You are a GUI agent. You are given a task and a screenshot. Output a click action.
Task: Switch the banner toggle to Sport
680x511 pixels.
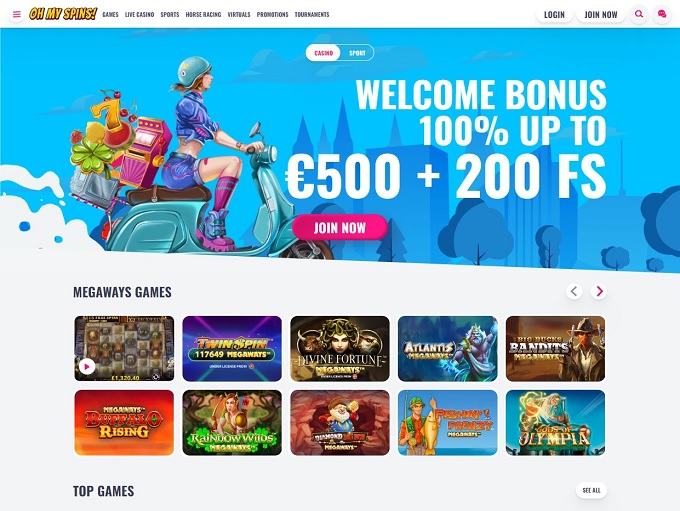(x=357, y=53)
